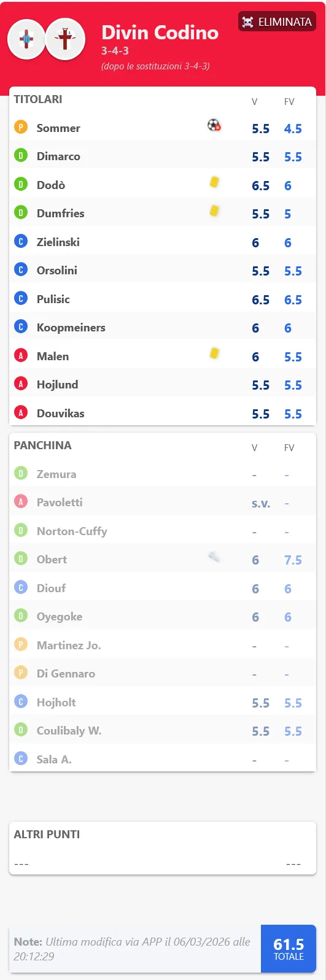Click the Eliminata status badge

(277, 21)
